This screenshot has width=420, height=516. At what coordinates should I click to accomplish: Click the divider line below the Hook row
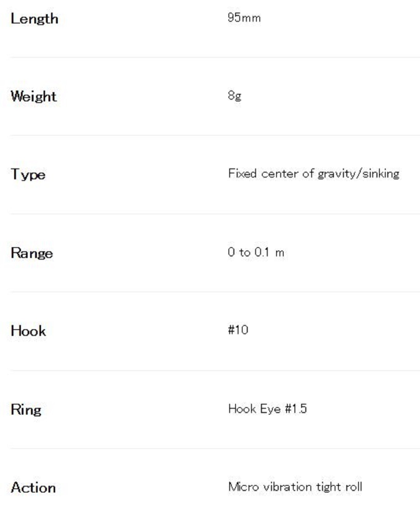[215, 370]
